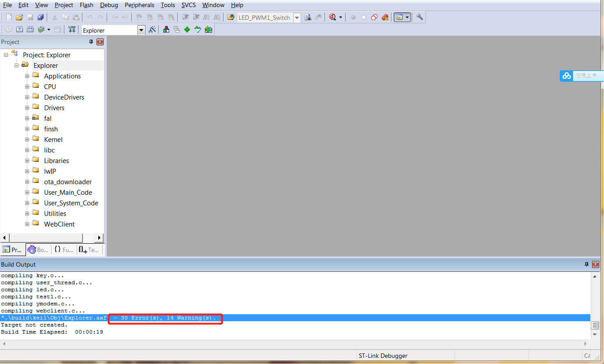
Task: Open the Pack Installer icon
Action: point(209,30)
